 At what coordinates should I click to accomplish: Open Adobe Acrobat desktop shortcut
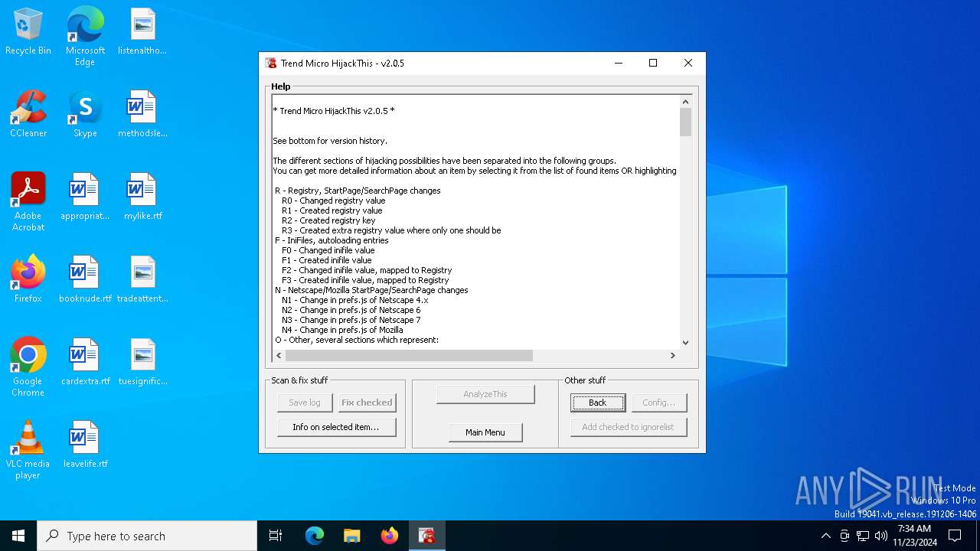pos(28,202)
